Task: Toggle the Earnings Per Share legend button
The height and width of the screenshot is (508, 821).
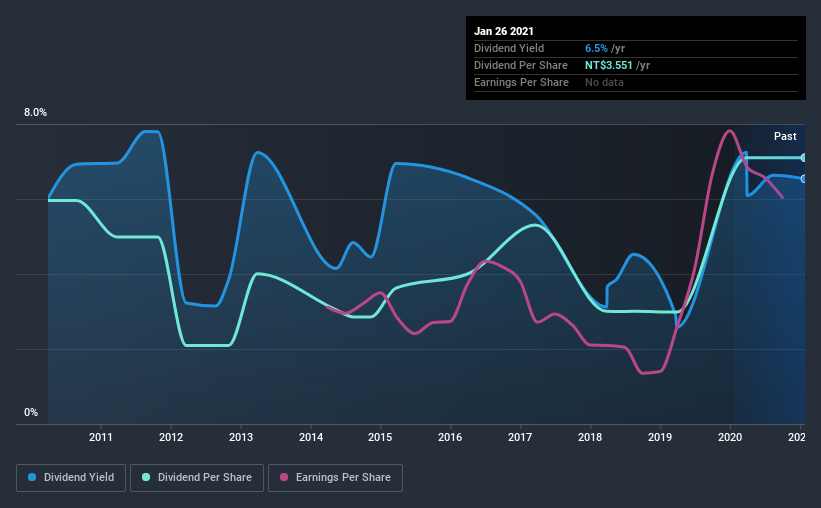Action: (336, 478)
